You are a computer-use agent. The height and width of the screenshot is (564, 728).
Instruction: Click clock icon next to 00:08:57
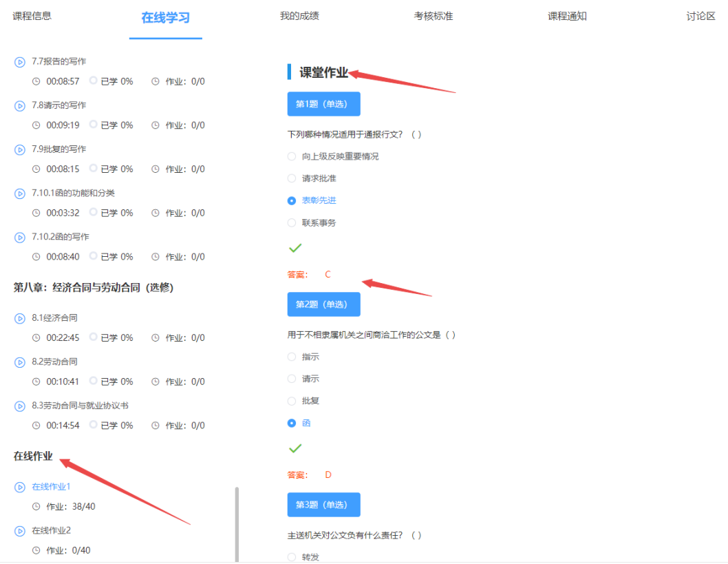coord(36,81)
